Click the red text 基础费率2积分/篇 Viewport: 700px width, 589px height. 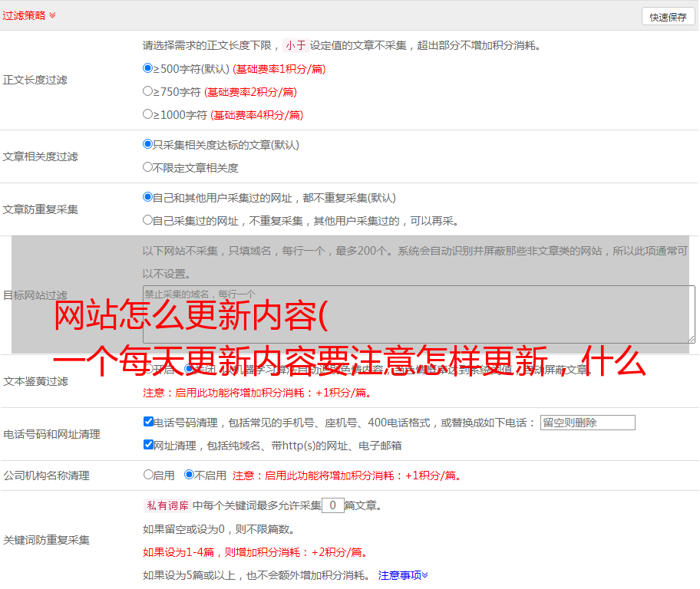coord(250,92)
